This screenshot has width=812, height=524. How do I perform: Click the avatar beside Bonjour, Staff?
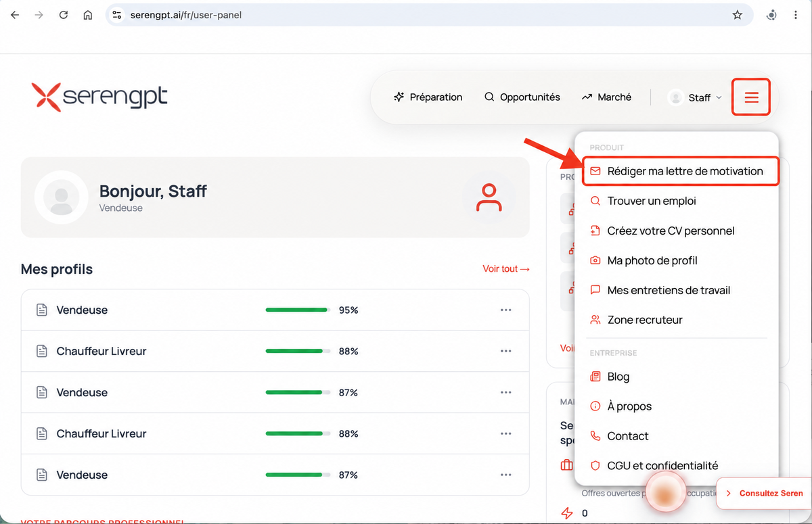pyautogui.click(x=62, y=197)
